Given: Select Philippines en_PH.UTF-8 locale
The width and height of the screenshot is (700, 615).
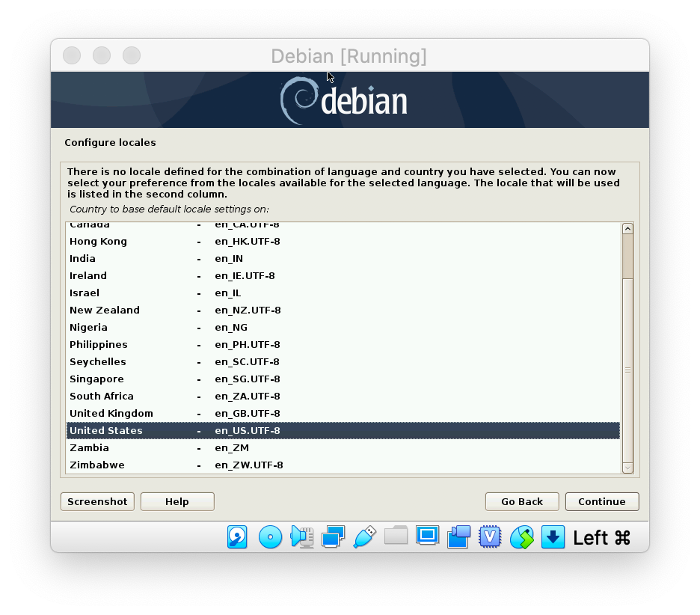Looking at the screenshot, I should [x=343, y=344].
